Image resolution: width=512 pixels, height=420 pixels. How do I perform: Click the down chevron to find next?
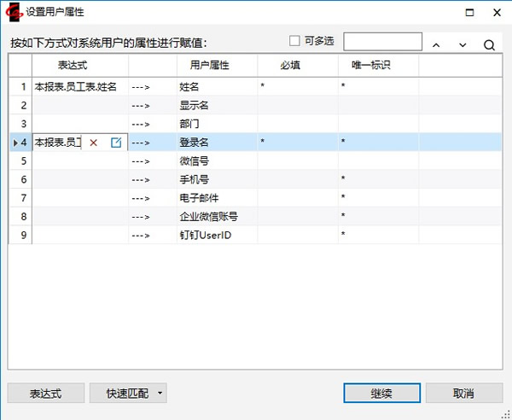463,44
